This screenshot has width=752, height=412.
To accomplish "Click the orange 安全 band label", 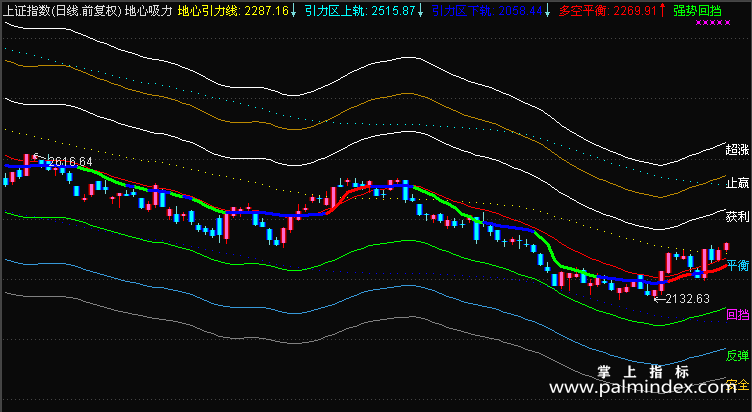I will 737,385.
